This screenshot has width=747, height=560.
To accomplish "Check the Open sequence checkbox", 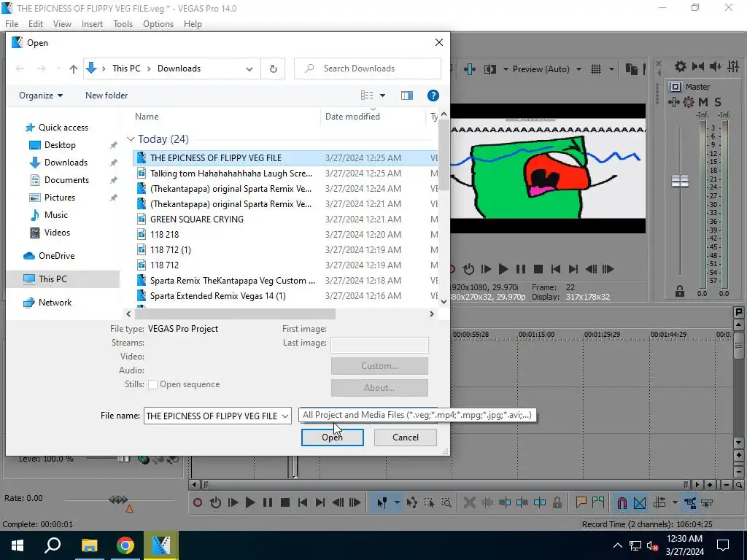I will (153, 385).
